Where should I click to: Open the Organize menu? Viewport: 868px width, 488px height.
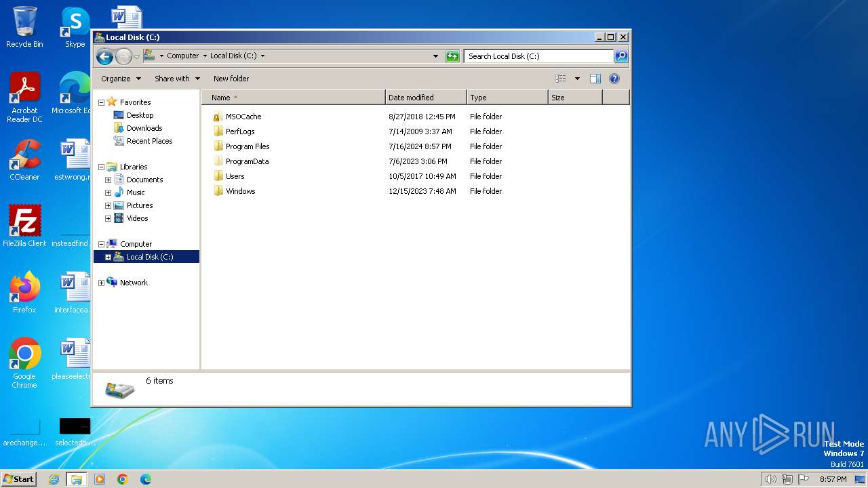point(121,79)
